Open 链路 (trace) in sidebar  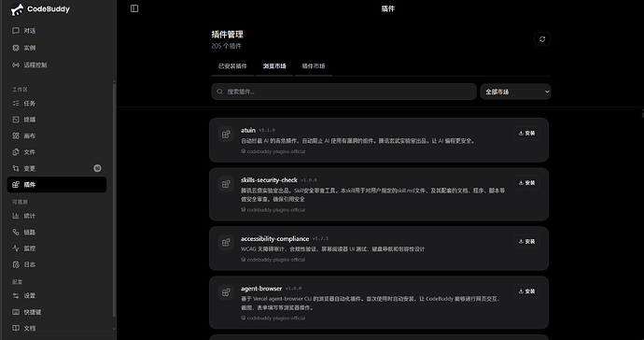tap(57, 233)
